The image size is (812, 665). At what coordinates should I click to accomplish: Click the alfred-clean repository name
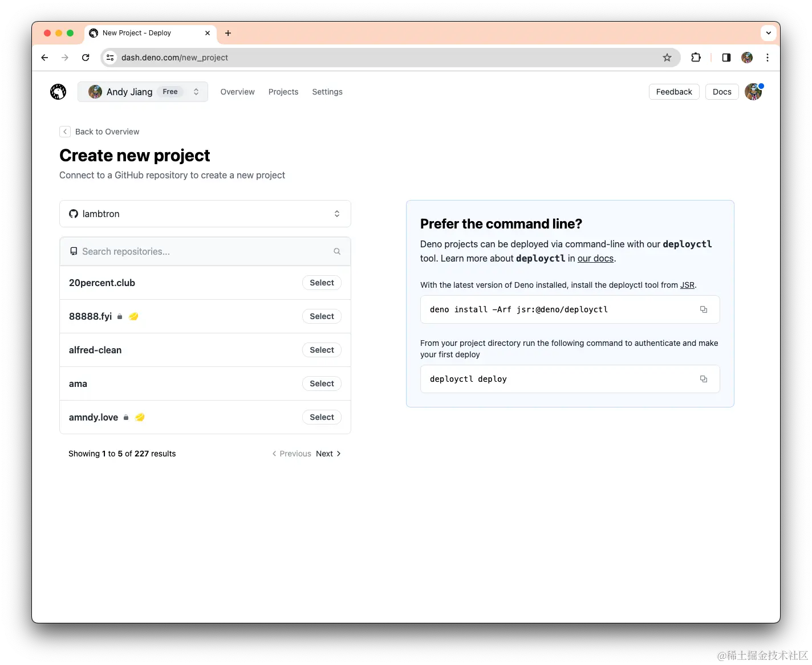[x=95, y=350]
